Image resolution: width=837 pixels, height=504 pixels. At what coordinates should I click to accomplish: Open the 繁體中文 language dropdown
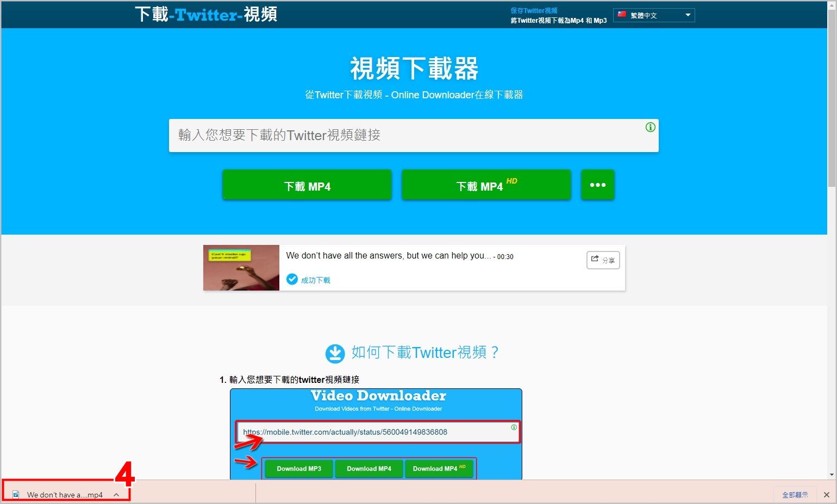pyautogui.click(x=654, y=15)
